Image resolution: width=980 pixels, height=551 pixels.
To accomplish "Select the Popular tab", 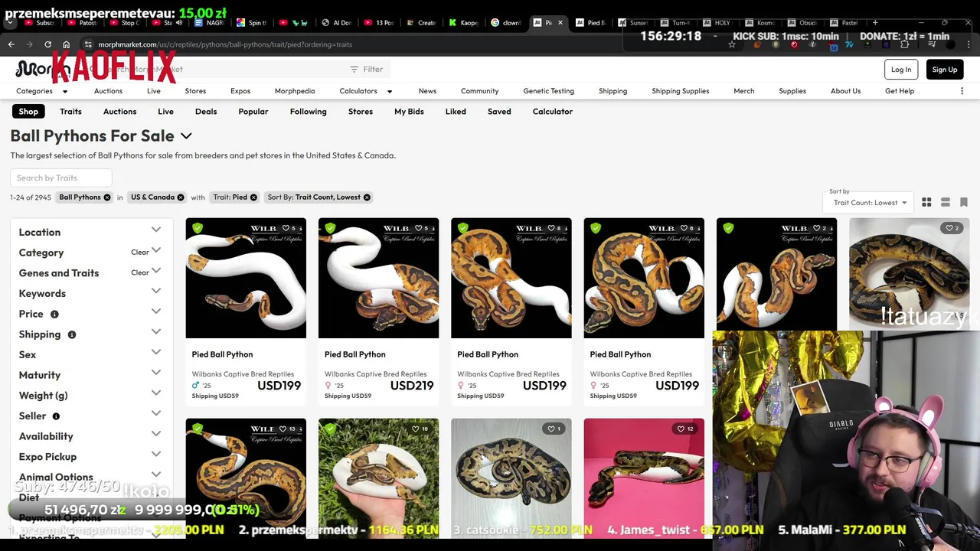I will click(253, 112).
